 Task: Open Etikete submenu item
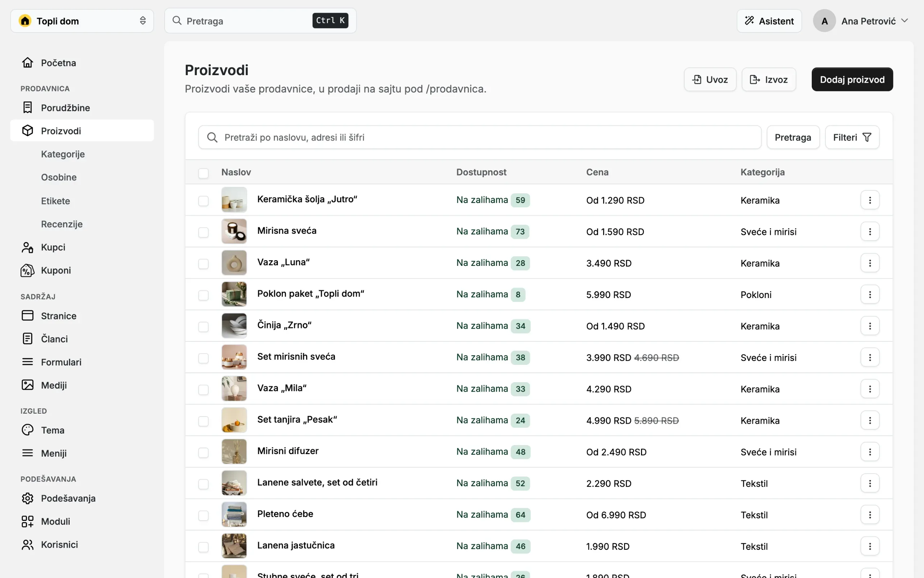coord(56,201)
